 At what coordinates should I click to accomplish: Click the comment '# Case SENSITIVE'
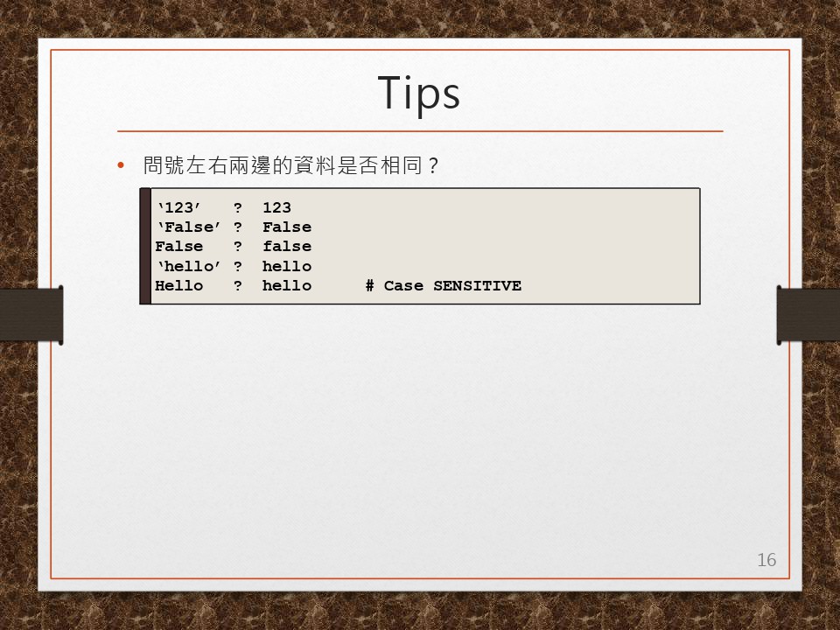tap(444, 285)
